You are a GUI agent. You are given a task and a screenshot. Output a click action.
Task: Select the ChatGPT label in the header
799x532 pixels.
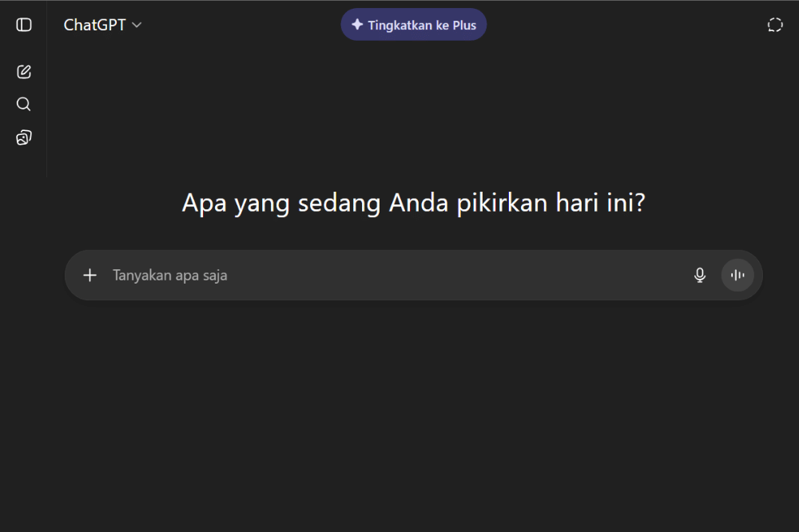(x=93, y=24)
